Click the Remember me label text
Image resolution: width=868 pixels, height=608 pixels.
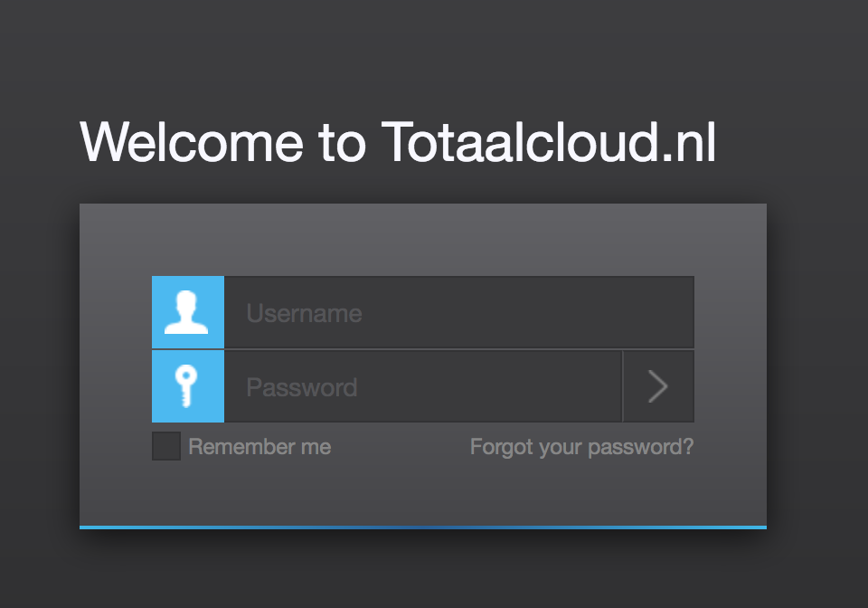click(x=259, y=447)
